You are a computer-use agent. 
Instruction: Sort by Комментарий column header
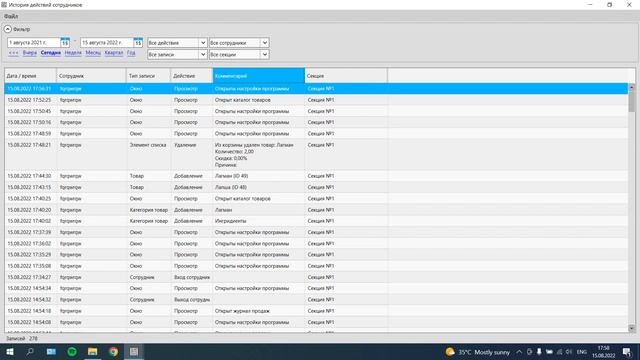259,76
